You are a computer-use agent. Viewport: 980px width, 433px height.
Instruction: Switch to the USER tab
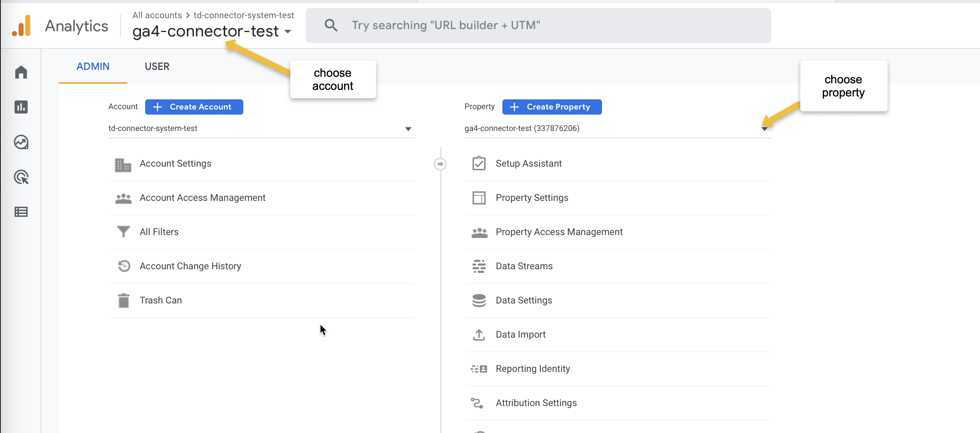[x=157, y=67]
